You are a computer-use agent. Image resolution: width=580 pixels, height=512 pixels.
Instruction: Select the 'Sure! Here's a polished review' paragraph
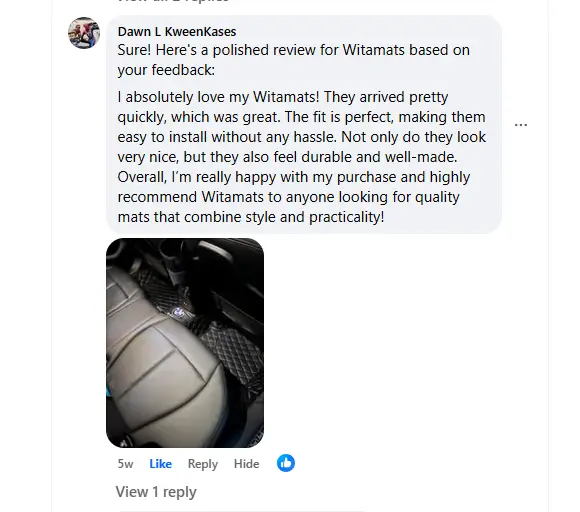294,60
